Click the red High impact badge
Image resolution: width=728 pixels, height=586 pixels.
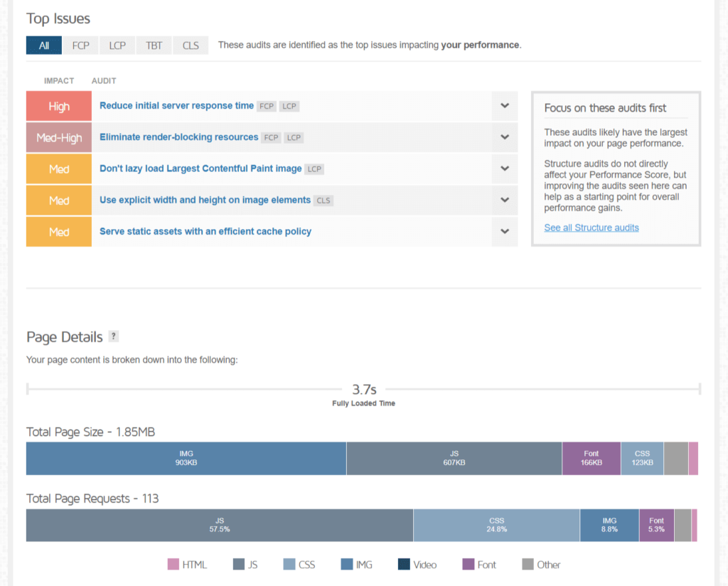(x=59, y=106)
